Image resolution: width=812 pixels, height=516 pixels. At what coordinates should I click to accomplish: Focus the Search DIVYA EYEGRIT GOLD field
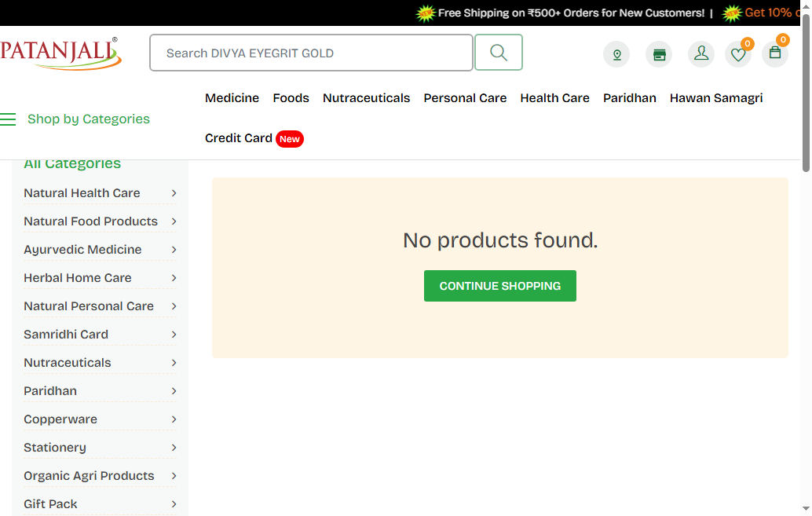point(311,53)
